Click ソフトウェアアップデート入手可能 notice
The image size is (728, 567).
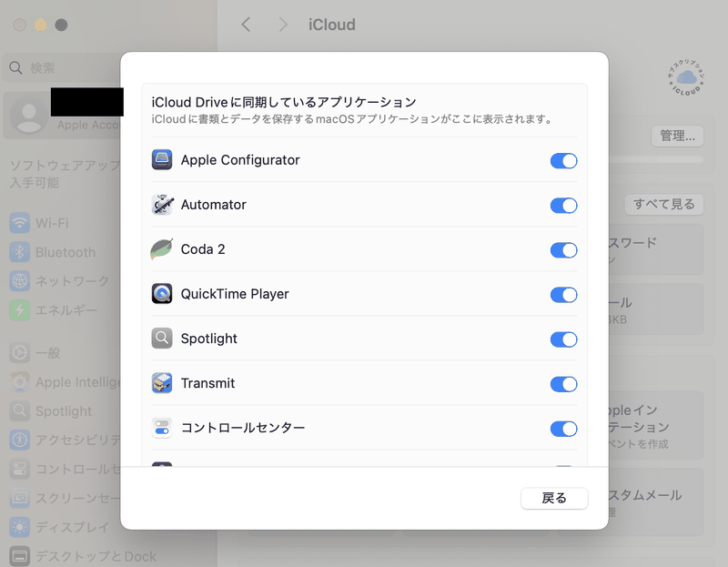pyautogui.click(x=64, y=174)
